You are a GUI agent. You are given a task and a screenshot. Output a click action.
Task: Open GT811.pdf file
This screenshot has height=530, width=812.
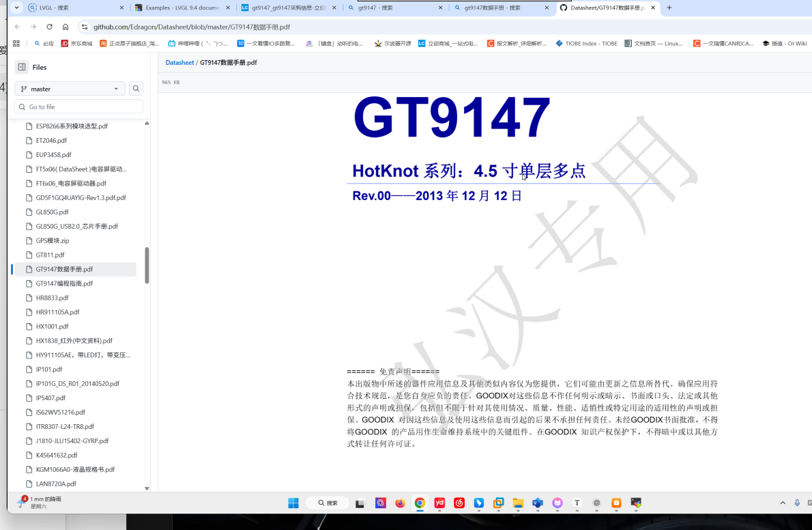coord(50,255)
